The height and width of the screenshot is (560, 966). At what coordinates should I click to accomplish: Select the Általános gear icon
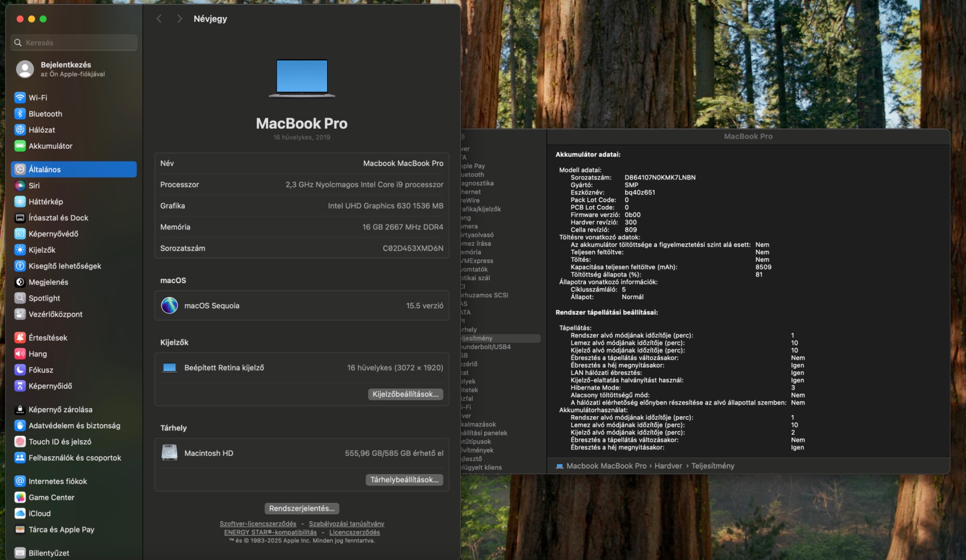click(x=20, y=169)
